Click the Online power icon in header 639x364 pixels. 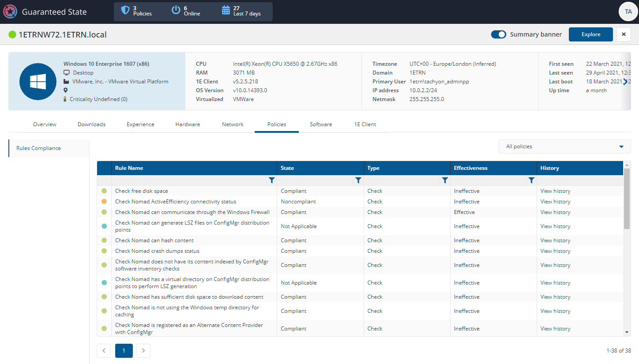pyautogui.click(x=176, y=10)
